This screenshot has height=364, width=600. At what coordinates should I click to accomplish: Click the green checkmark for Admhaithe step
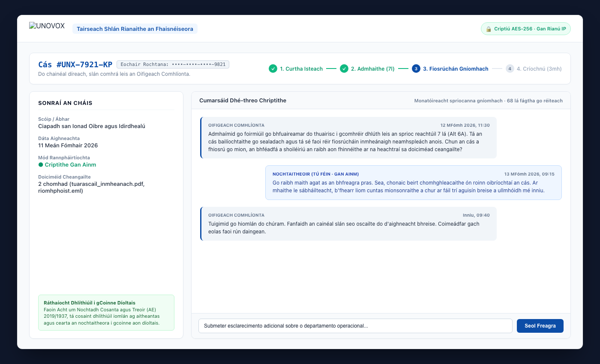click(x=344, y=69)
